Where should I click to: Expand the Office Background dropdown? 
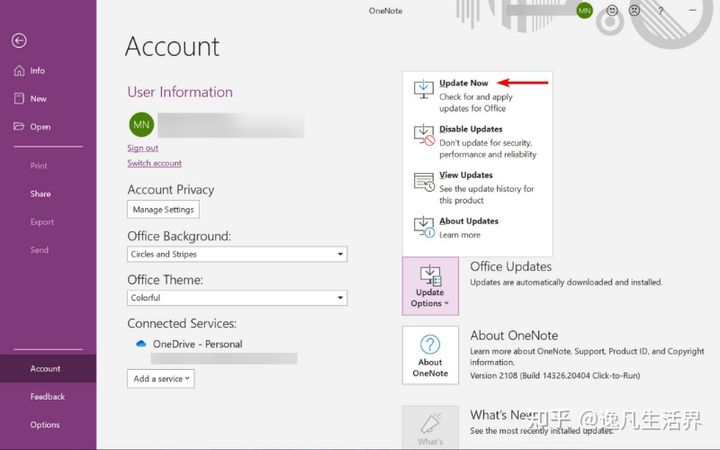pyautogui.click(x=237, y=254)
